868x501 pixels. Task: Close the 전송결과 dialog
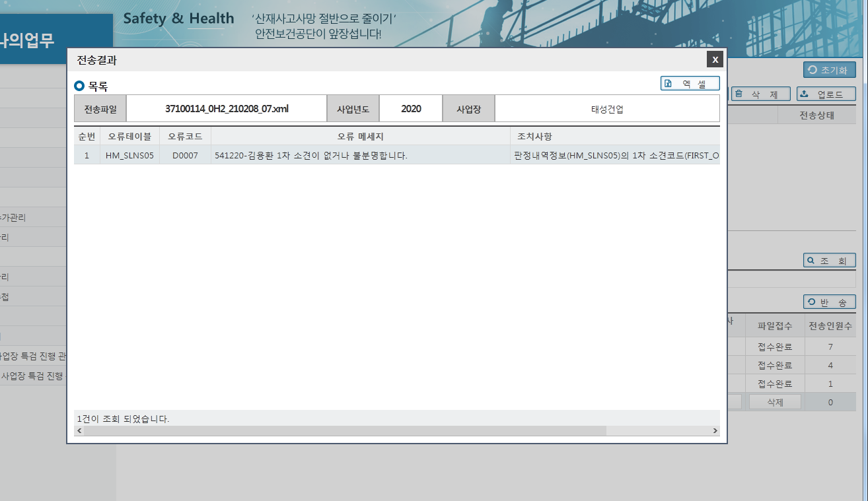point(715,59)
